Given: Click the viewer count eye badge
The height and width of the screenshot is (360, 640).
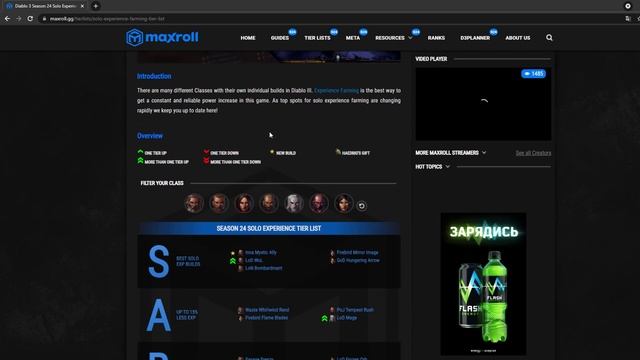Looking at the screenshot, I should (533, 73).
